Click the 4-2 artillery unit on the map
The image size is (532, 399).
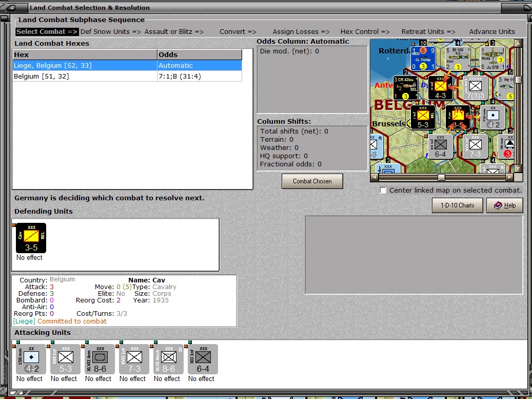pos(492,117)
